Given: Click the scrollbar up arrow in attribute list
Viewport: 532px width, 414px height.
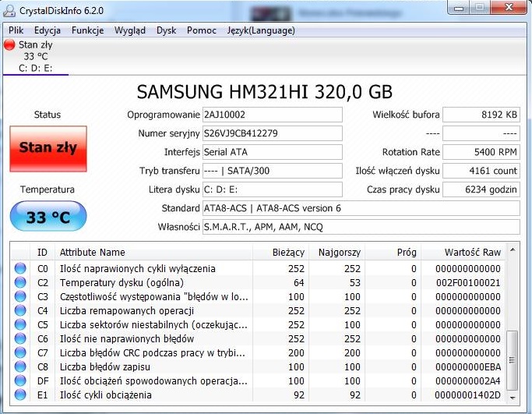Looking at the screenshot, I should 513,250.
